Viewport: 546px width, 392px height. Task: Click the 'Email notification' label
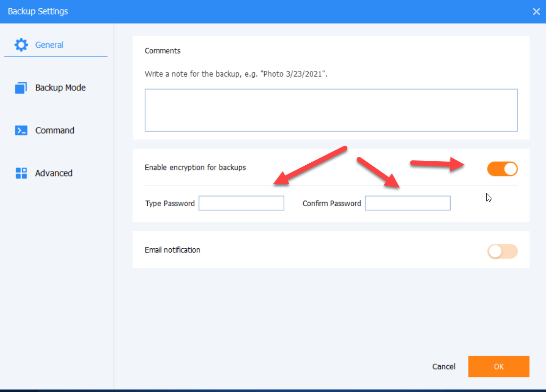tap(172, 250)
